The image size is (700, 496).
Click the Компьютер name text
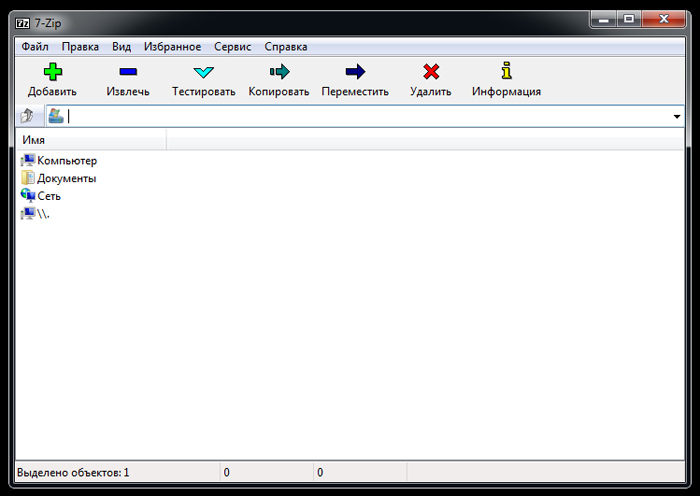pyautogui.click(x=67, y=160)
